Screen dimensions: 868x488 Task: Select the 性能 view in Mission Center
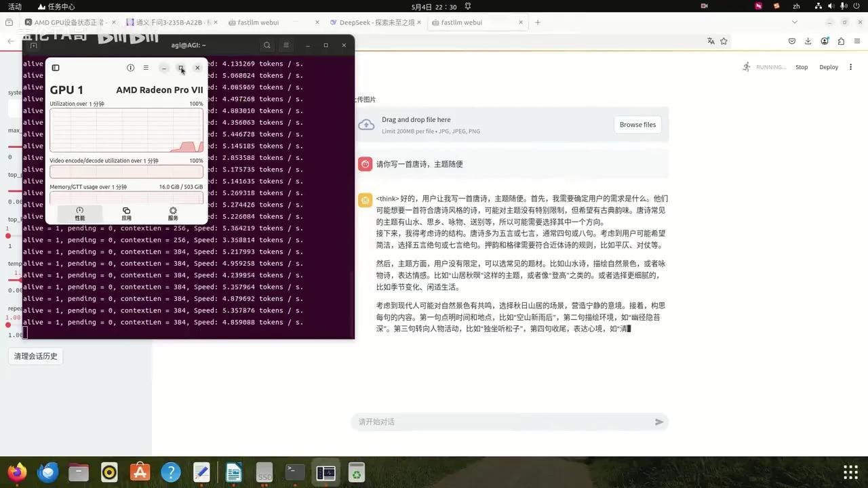tap(79, 213)
